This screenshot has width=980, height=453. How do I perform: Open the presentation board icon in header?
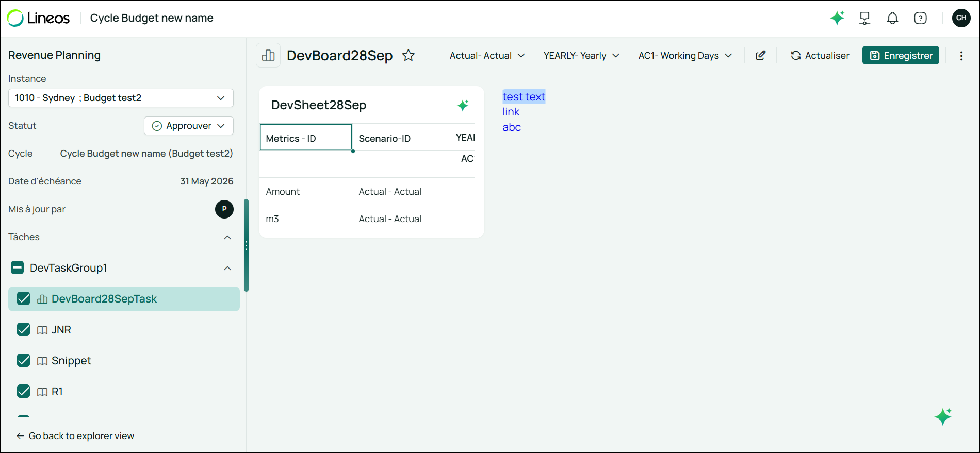[865, 18]
